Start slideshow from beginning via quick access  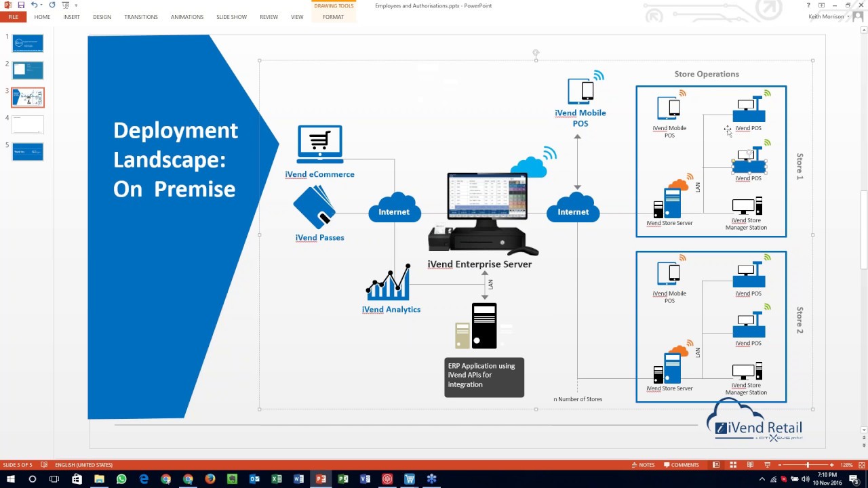65,5
